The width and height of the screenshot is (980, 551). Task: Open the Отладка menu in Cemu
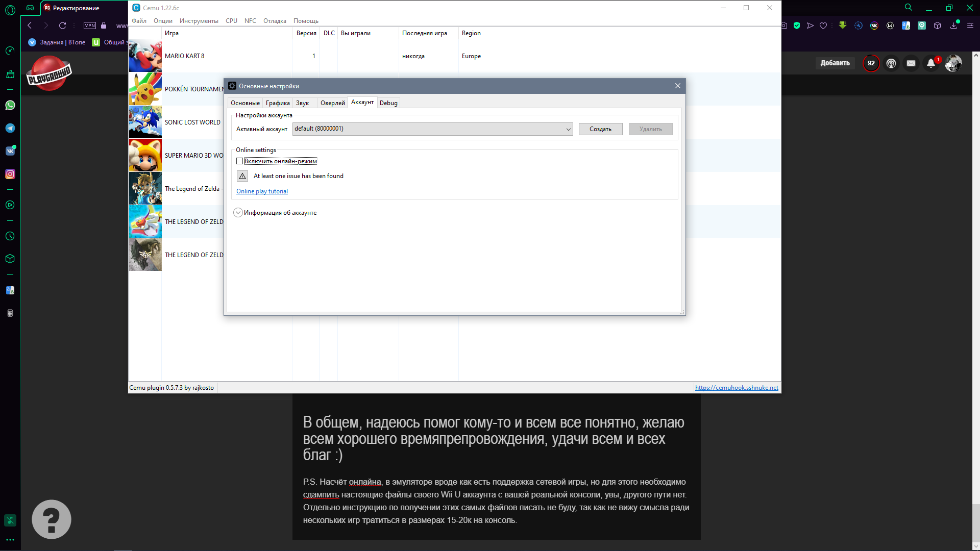275,21
